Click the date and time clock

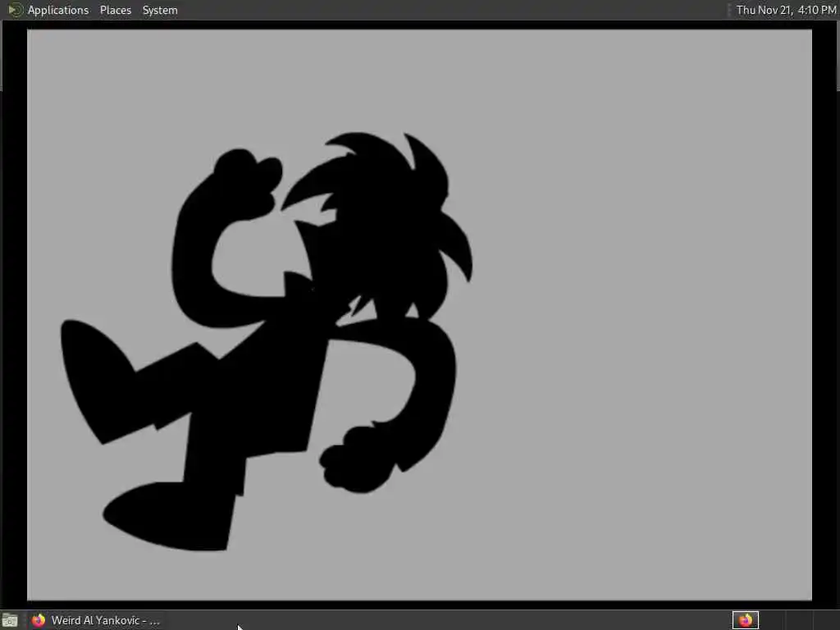click(x=786, y=10)
